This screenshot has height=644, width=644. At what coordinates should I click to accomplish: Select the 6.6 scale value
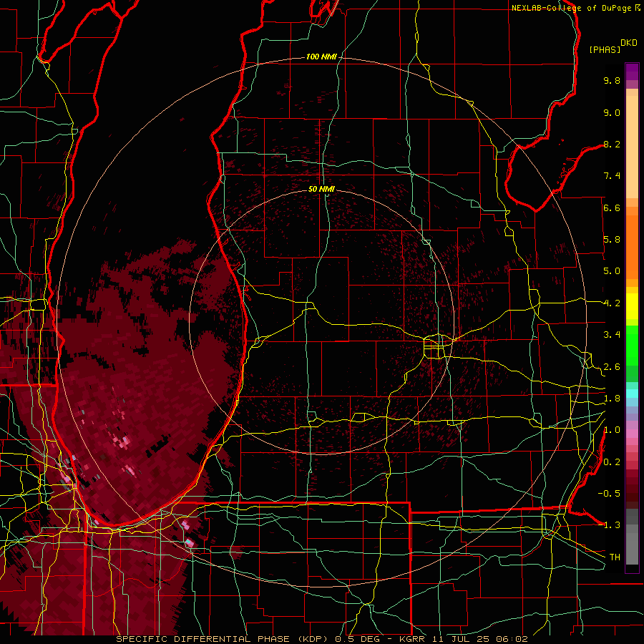click(612, 208)
